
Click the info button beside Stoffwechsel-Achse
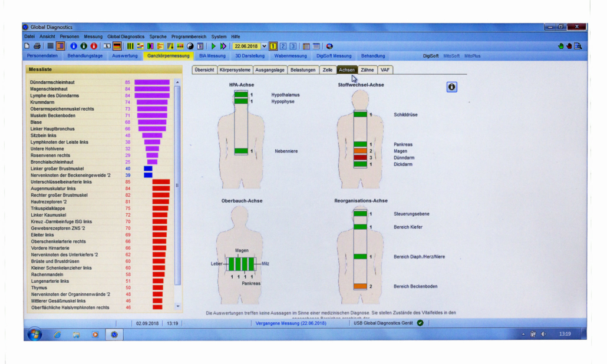click(x=452, y=87)
